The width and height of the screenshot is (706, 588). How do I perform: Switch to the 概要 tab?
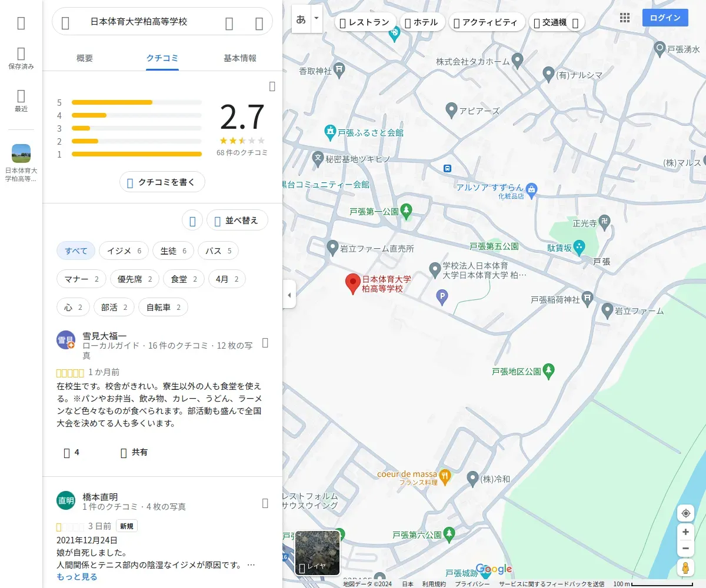coord(85,58)
